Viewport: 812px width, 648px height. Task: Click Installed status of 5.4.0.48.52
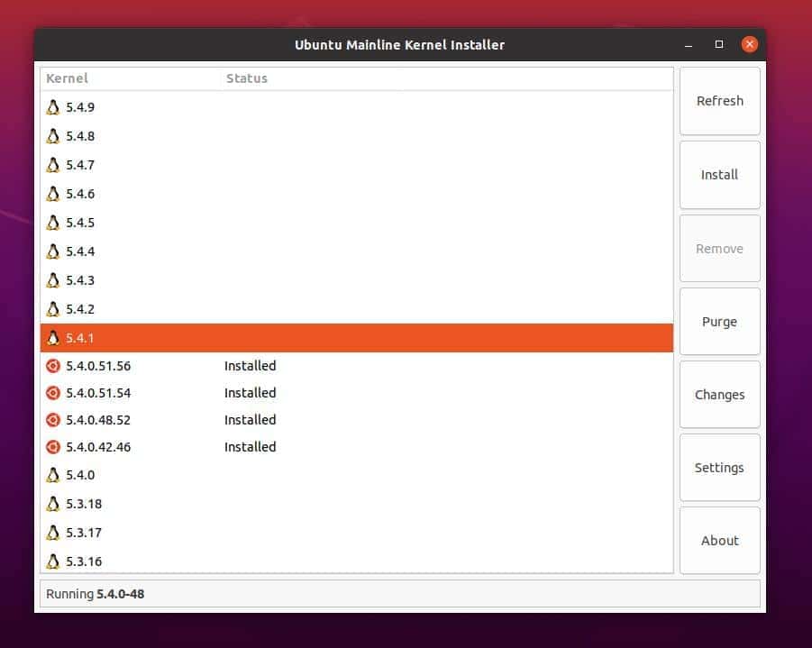click(251, 420)
